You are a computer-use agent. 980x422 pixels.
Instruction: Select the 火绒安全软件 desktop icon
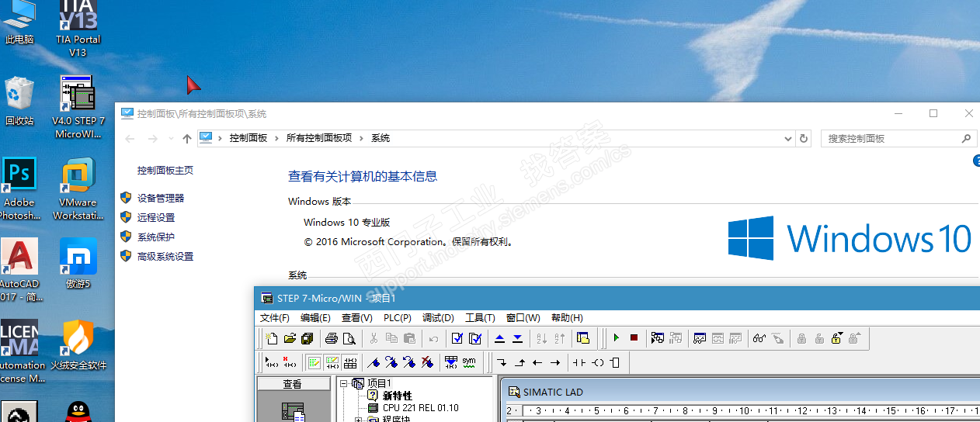78,345
